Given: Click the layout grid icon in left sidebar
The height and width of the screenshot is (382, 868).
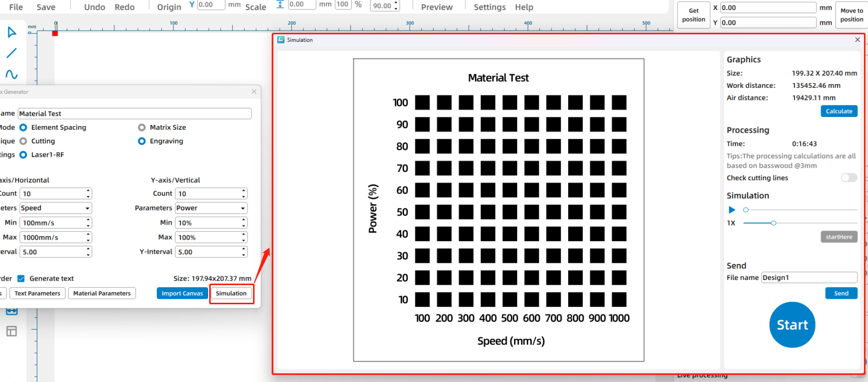Looking at the screenshot, I should coord(12,331).
